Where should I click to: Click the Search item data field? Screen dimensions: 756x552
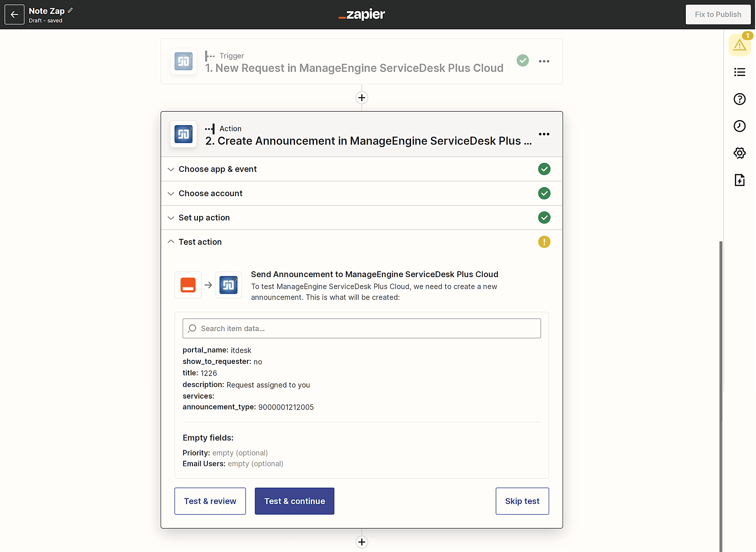(362, 328)
